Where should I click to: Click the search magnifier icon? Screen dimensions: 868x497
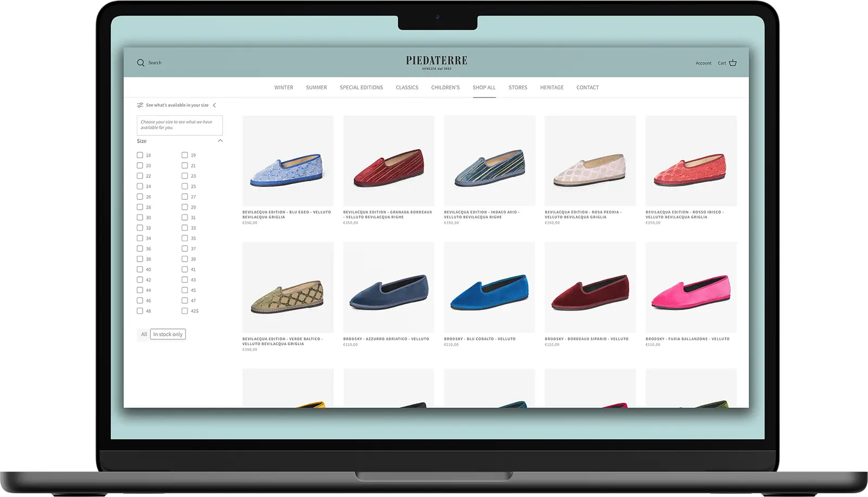[141, 63]
